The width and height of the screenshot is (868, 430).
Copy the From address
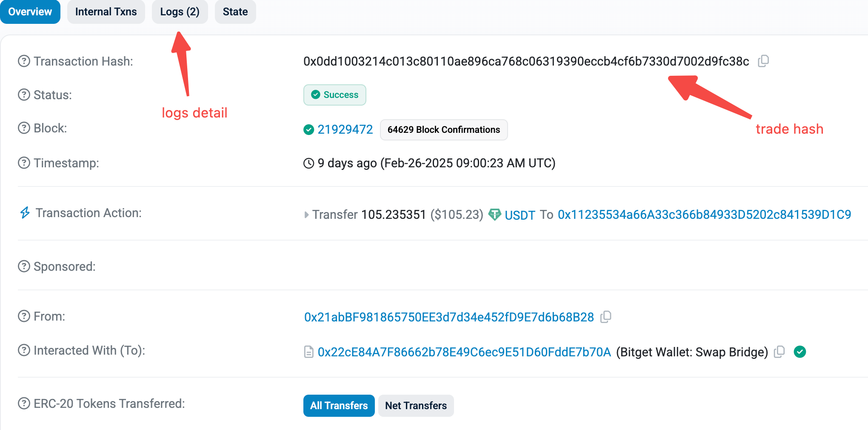pos(605,317)
